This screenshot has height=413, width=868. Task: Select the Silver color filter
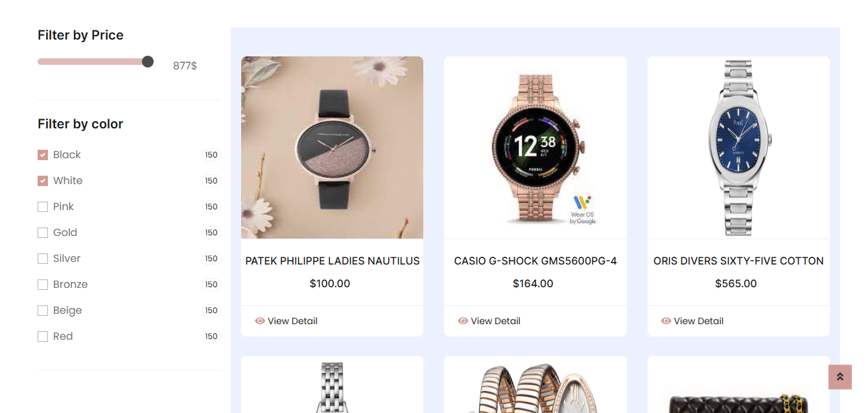click(x=43, y=259)
